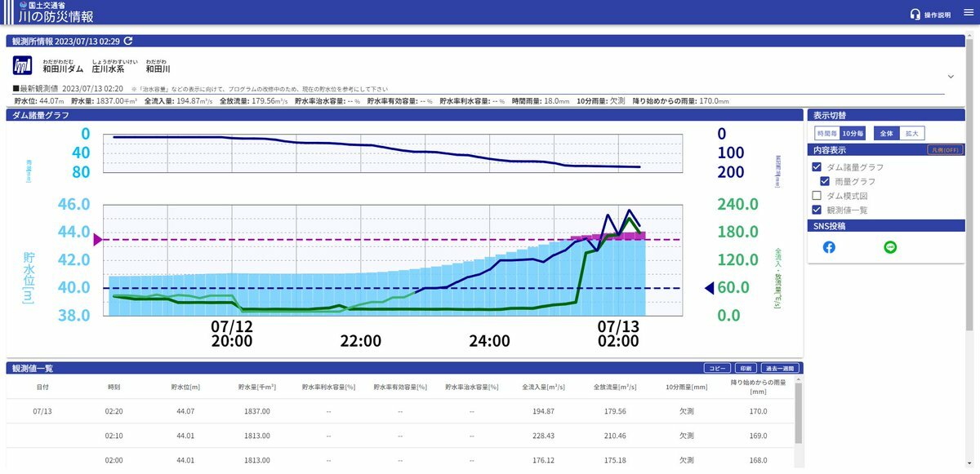The height and width of the screenshot is (474, 980).
Task: Click the refresh icon beside 観測所情報 timestamp
Action: 128,41
